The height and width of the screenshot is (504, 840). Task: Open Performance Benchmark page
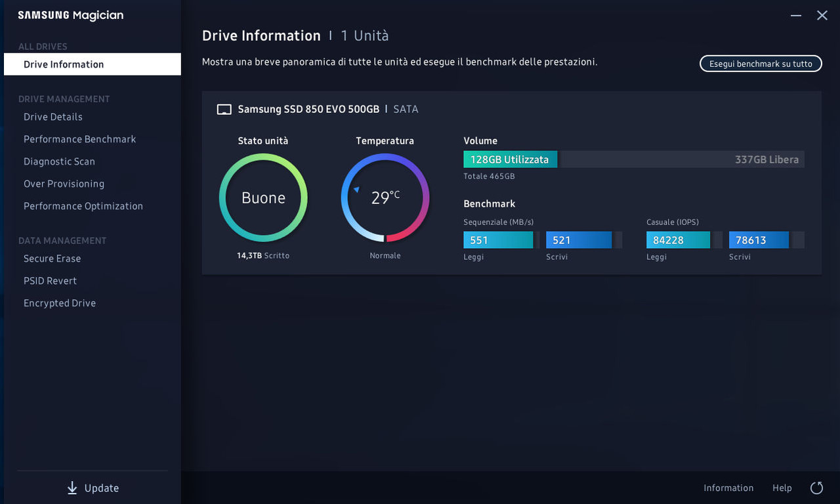click(80, 139)
